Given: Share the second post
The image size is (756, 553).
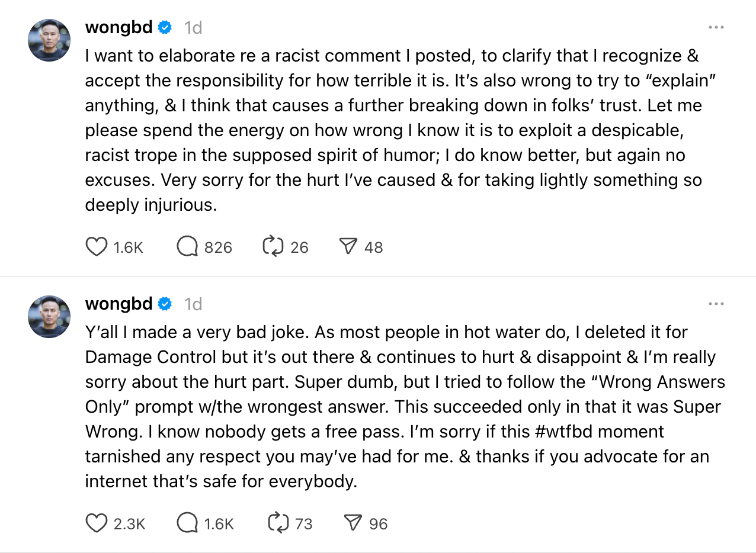Looking at the screenshot, I should coord(354,523).
